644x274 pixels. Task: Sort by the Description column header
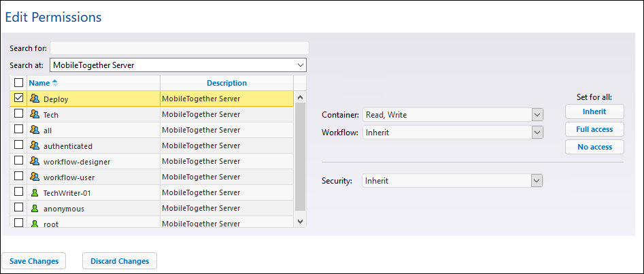point(226,83)
